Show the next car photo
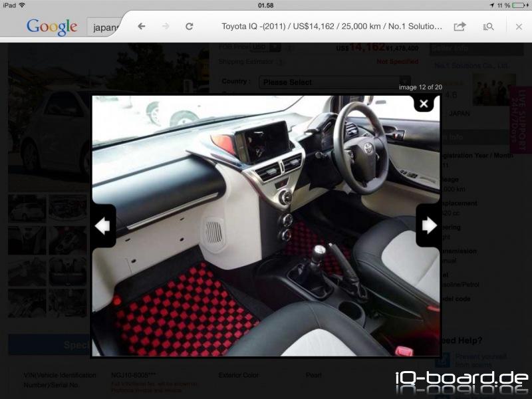This screenshot has height=399, width=532. [x=429, y=225]
